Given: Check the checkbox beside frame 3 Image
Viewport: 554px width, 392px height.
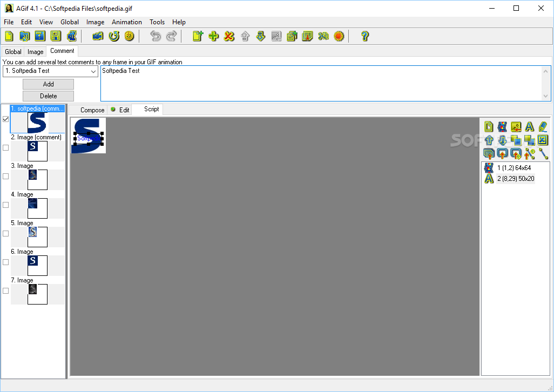Looking at the screenshot, I should (x=5, y=176).
